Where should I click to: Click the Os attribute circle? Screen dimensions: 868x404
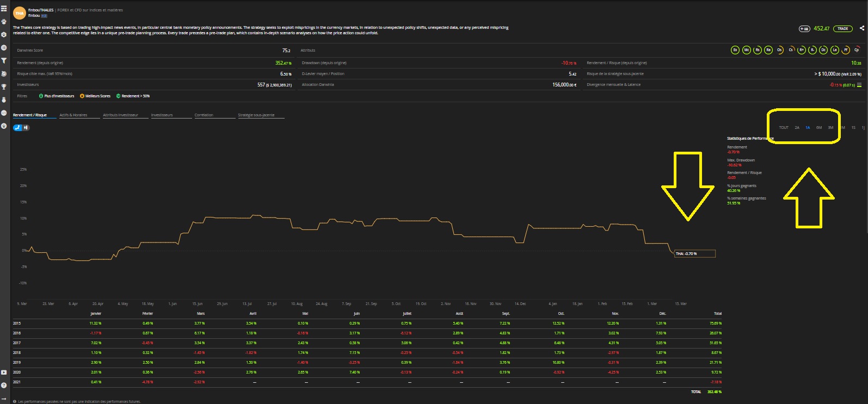click(779, 50)
